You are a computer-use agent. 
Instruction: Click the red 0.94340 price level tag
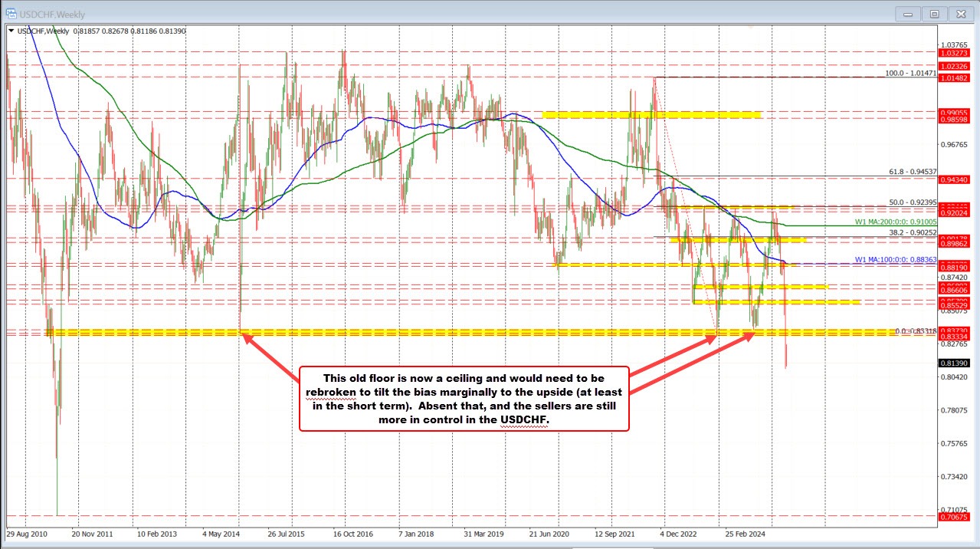[955, 179]
